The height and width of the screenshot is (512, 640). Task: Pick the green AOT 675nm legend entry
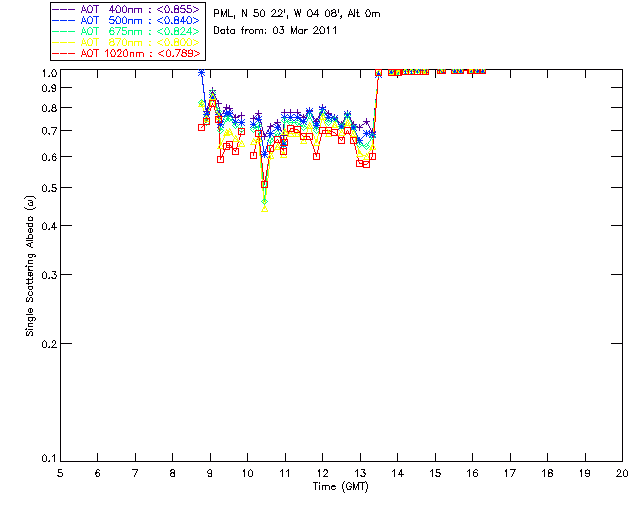tap(127, 31)
